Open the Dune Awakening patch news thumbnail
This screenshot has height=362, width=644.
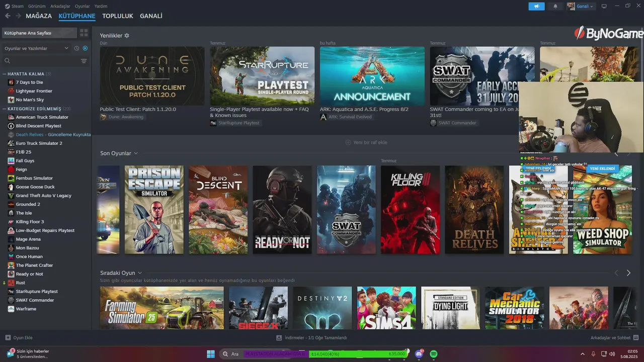[x=152, y=76]
